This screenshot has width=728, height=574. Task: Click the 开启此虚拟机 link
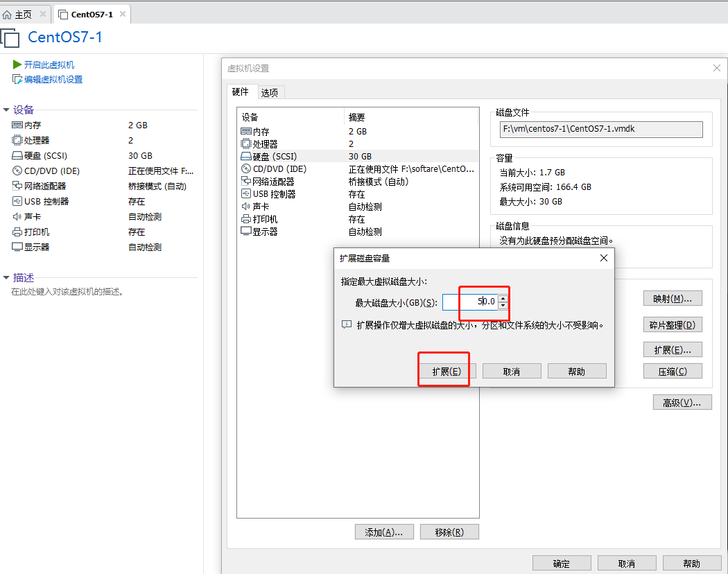pos(49,65)
